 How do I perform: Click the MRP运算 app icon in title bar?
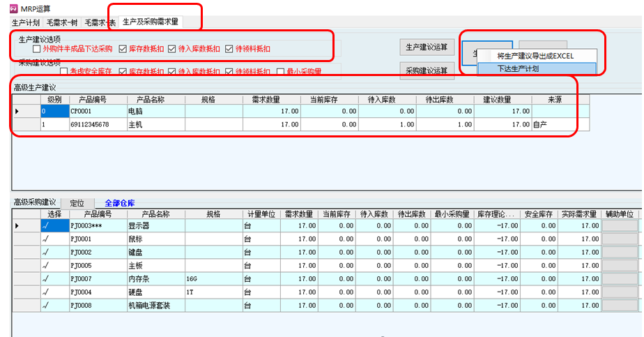coord(6,8)
